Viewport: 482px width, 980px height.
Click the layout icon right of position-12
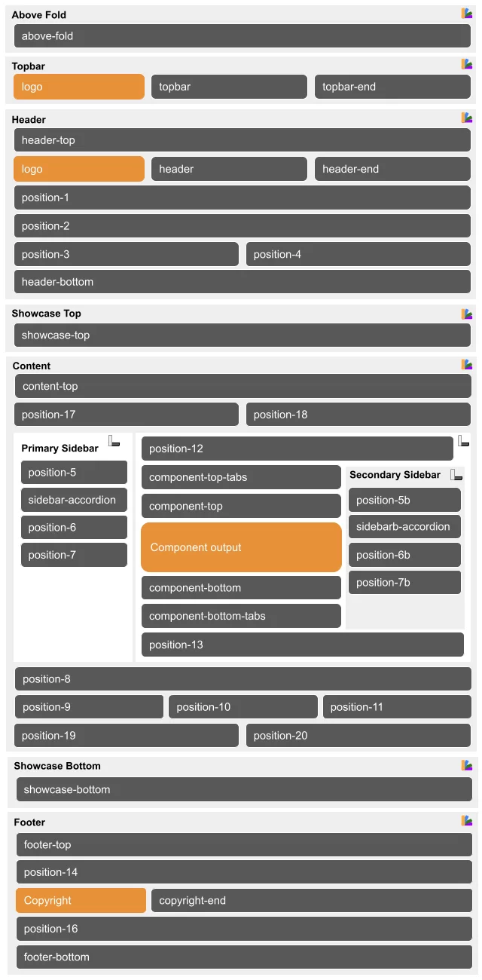[x=464, y=441]
